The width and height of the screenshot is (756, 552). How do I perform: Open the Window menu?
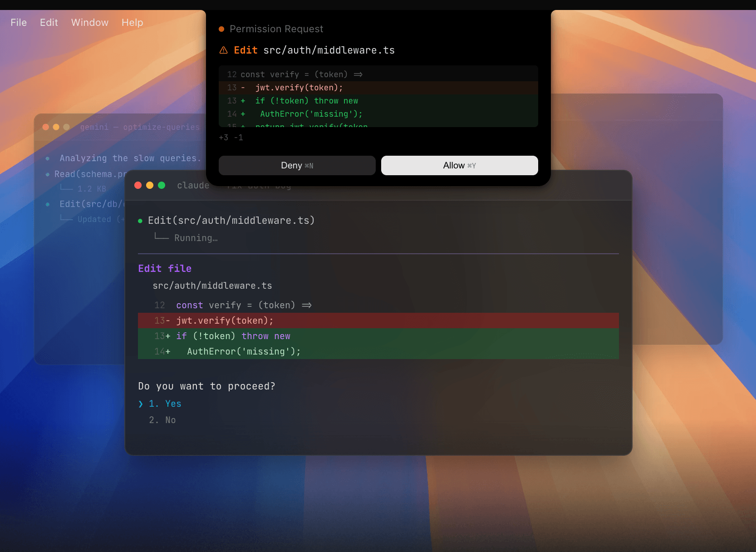90,23
